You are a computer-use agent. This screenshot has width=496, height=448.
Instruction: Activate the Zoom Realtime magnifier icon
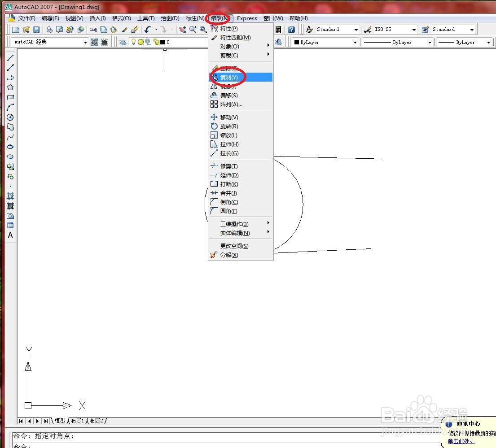point(193,30)
